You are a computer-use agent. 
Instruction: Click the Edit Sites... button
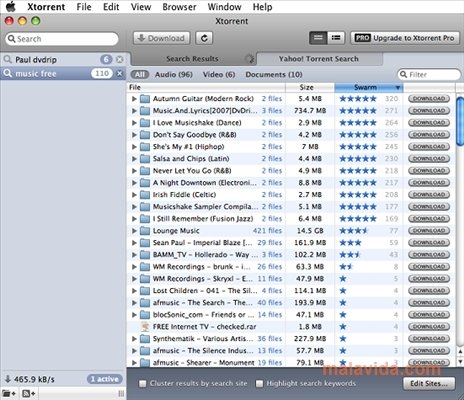tap(429, 383)
